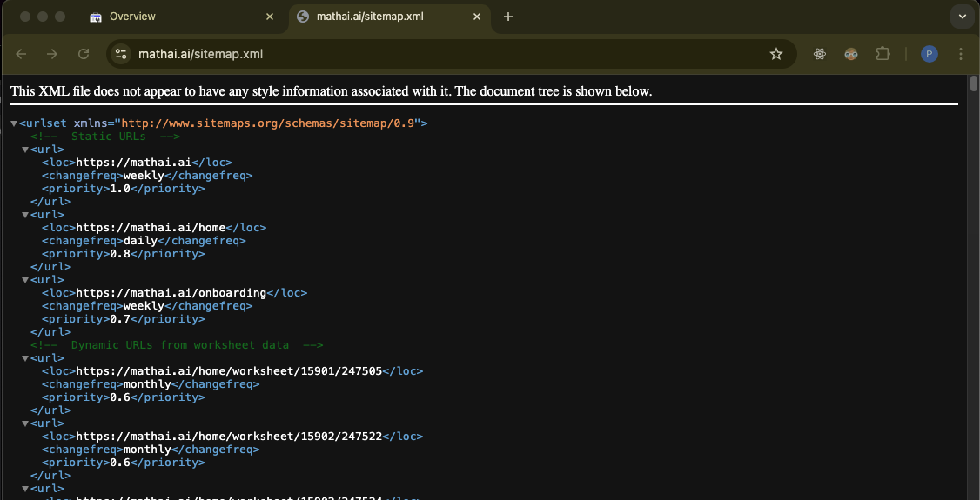
Task: Close the mathai.ai/sitemap.xml tab
Action: (x=477, y=17)
